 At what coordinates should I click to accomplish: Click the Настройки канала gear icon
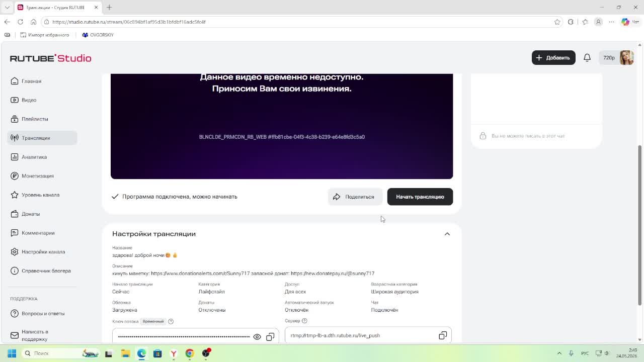[15, 252]
